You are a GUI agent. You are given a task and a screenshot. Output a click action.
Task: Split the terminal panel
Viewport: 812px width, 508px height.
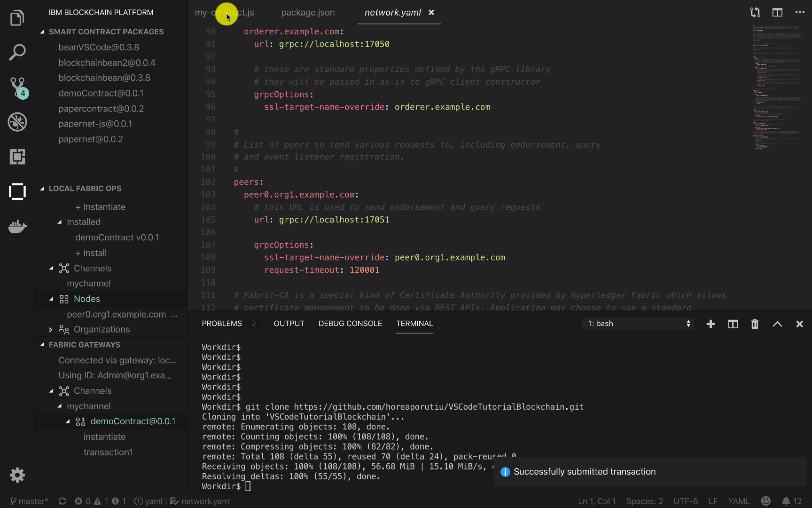pyautogui.click(x=733, y=324)
